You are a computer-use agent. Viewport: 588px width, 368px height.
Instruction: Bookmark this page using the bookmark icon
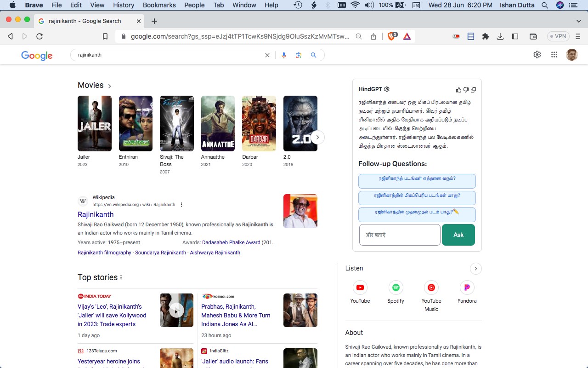[105, 36]
